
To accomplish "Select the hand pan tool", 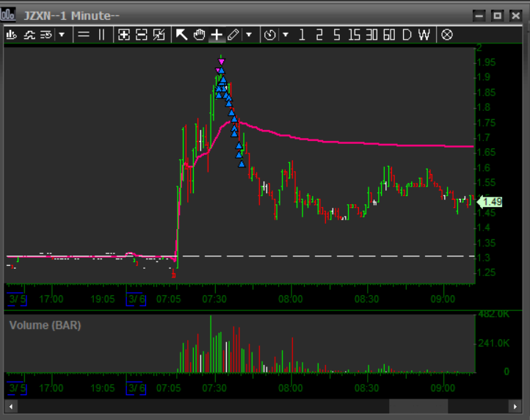I will (199, 35).
